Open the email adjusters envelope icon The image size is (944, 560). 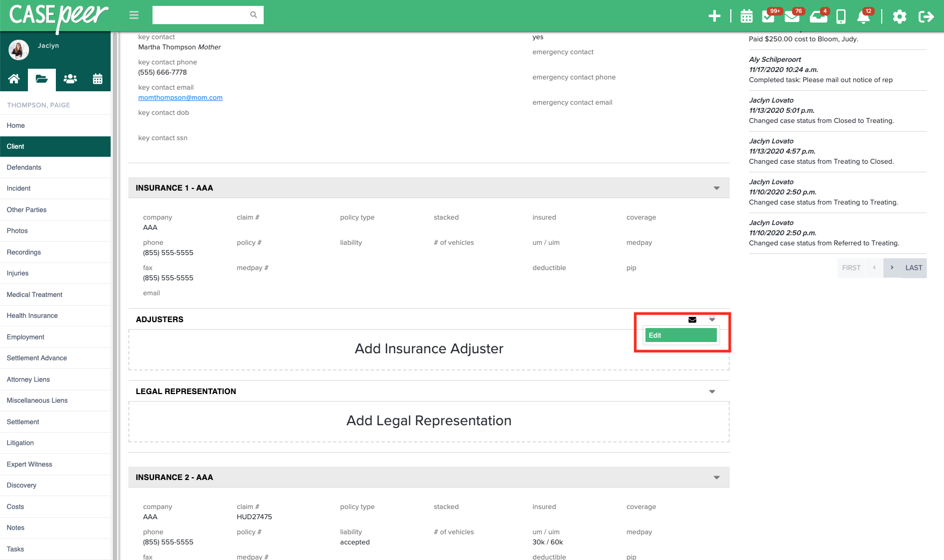click(x=692, y=319)
